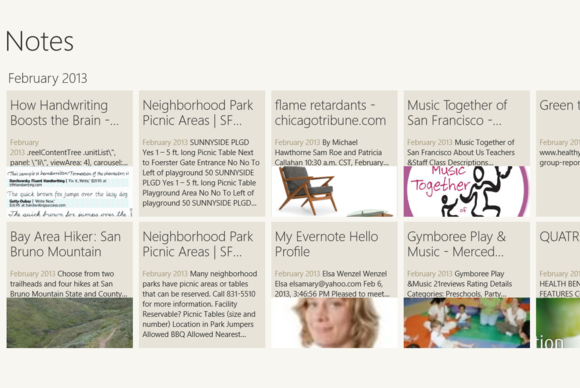Open the My Evernote Hello Profile note
This screenshot has height=388, width=580.
pos(334,285)
